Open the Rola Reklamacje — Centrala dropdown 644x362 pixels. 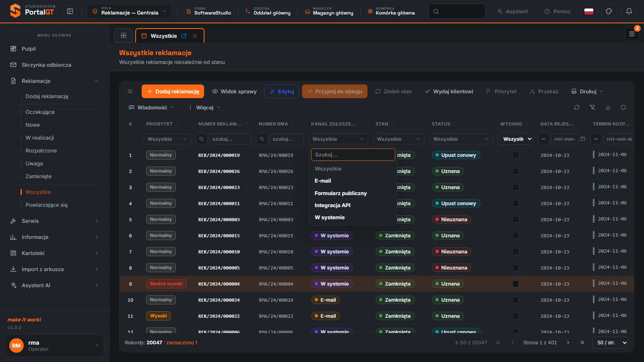[x=130, y=11]
